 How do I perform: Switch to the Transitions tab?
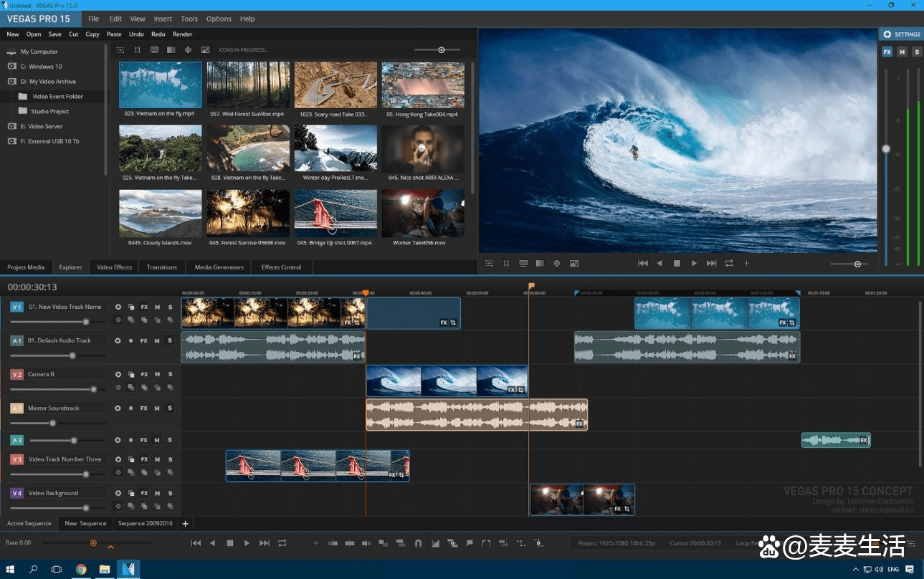pos(162,267)
